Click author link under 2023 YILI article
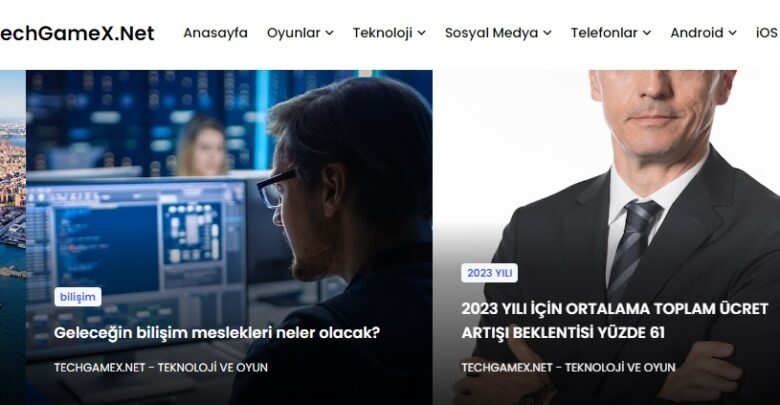 tap(568, 368)
